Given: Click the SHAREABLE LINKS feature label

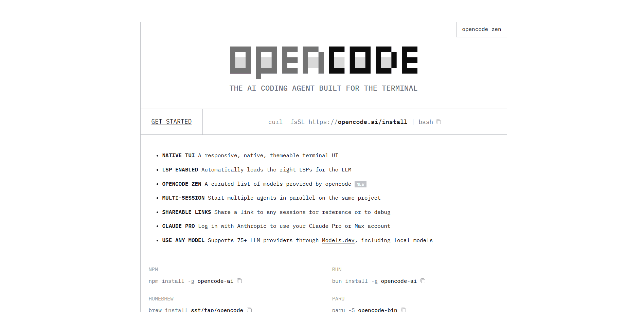Looking at the screenshot, I should point(186,212).
